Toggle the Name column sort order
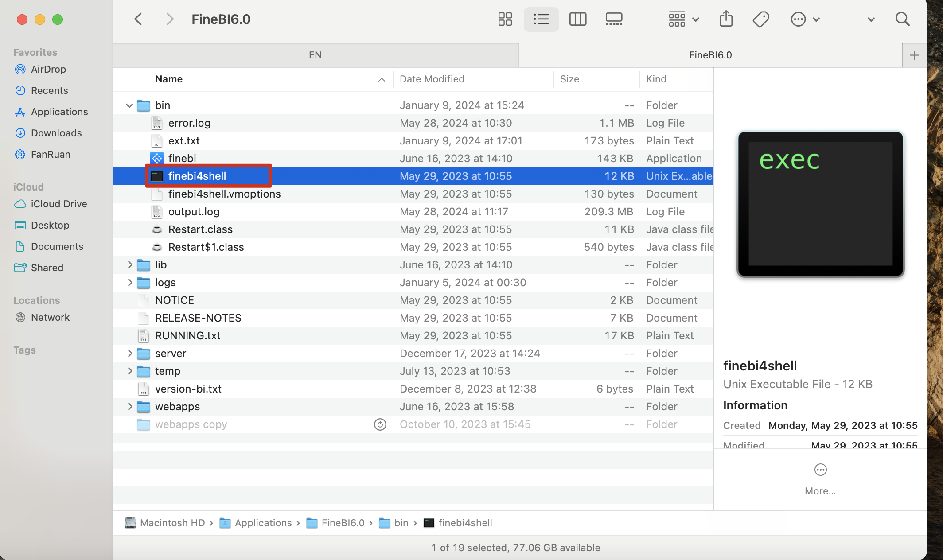The image size is (943, 560). (x=169, y=79)
